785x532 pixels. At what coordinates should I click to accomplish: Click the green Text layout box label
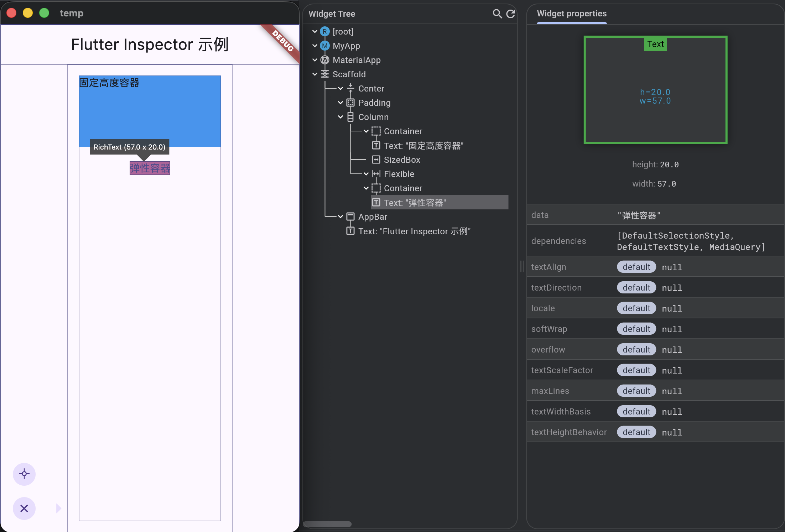tap(655, 44)
